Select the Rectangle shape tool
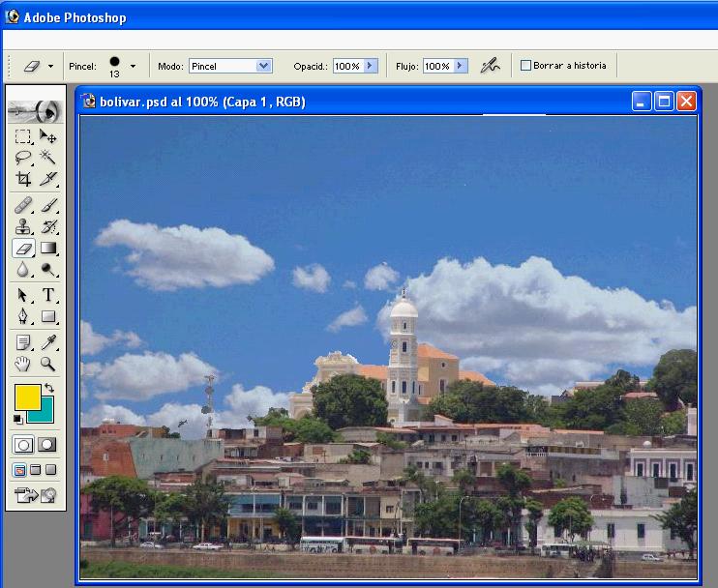This screenshot has height=588, width=718. tap(48, 316)
